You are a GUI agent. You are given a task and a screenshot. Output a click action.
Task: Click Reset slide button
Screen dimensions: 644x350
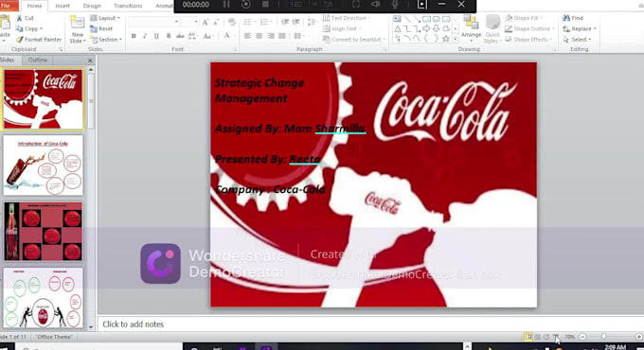tap(101, 28)
